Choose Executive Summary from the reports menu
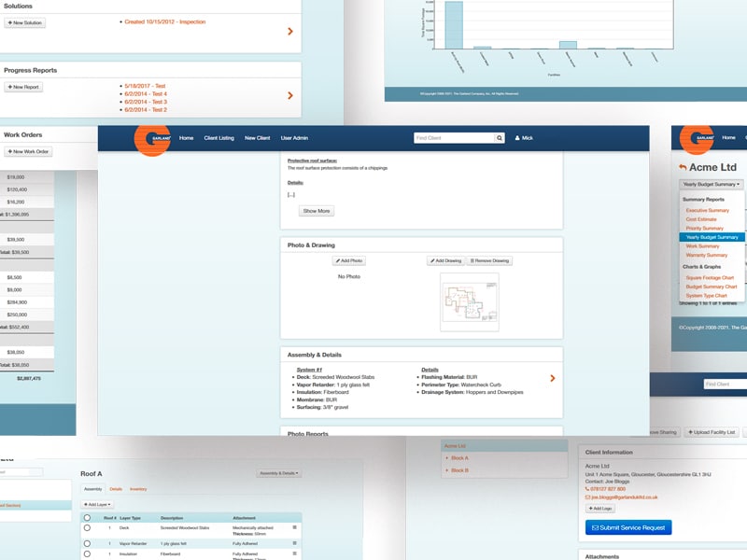This screenshot has width=747, height=560. pos(707,210)
